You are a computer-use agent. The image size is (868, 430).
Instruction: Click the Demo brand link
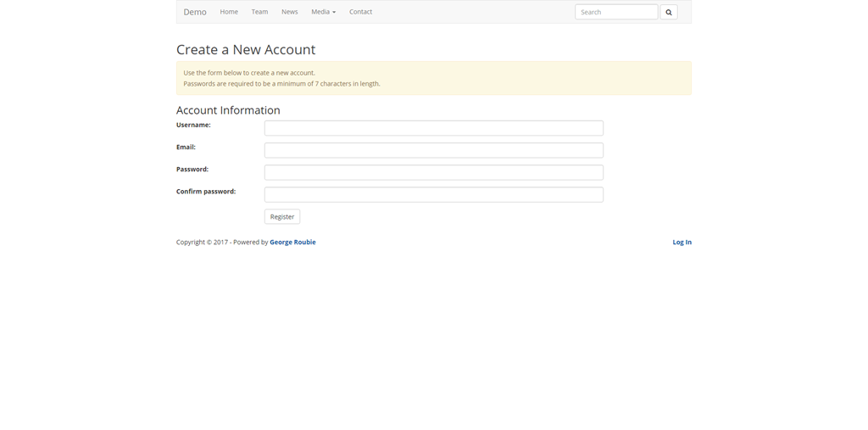195,12
